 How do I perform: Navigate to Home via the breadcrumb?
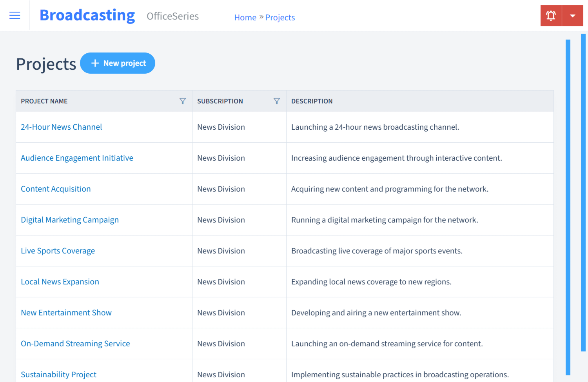(x=245, y=17)
